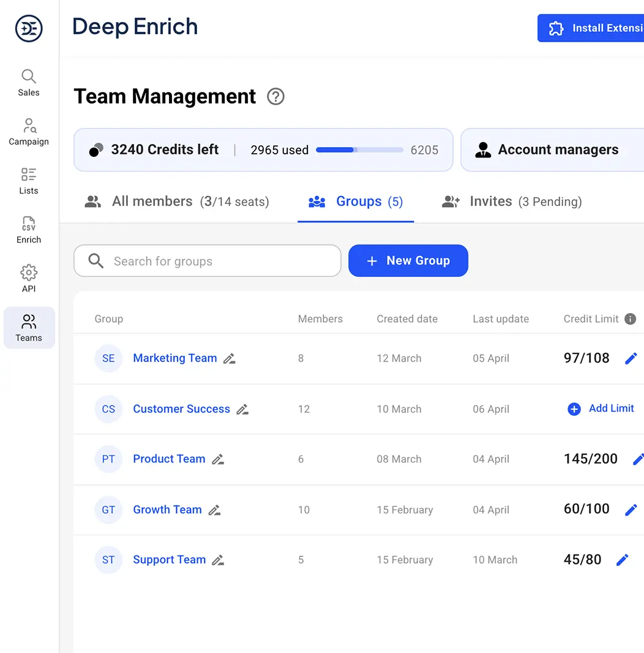Image resolution: width=644 pixels, height=653 pixels.
Task: Click the GT avatar of Growth Team
Action: [108, 510]
